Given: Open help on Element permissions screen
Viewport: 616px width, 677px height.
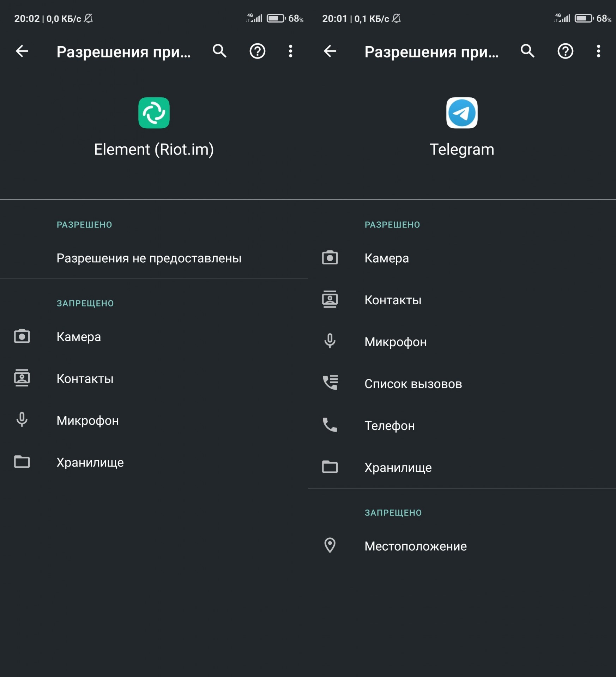Looking at the screenshot, I should (x=257, y=51).
